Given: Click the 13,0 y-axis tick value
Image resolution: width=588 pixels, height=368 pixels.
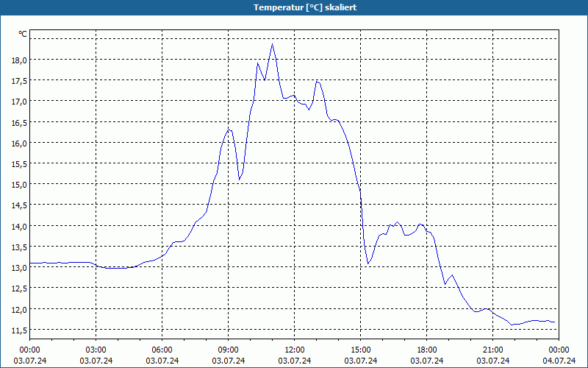Looking at the screenshot, I should click(x=18, y=268).
